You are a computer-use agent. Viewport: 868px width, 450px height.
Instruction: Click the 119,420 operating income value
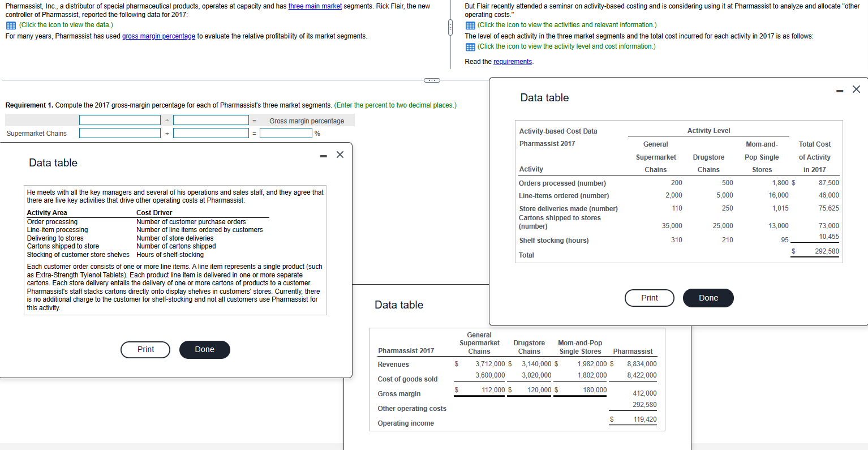pyautogui.click(x=645, y=419)
